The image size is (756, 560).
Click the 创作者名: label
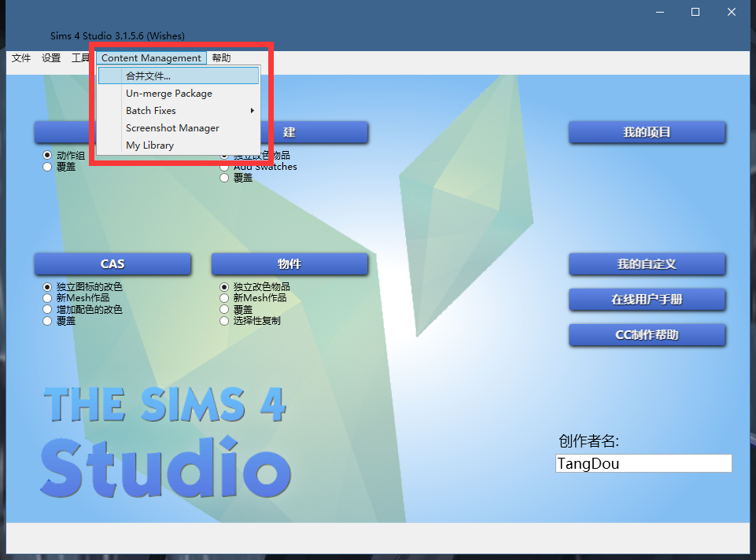[588, 441]
